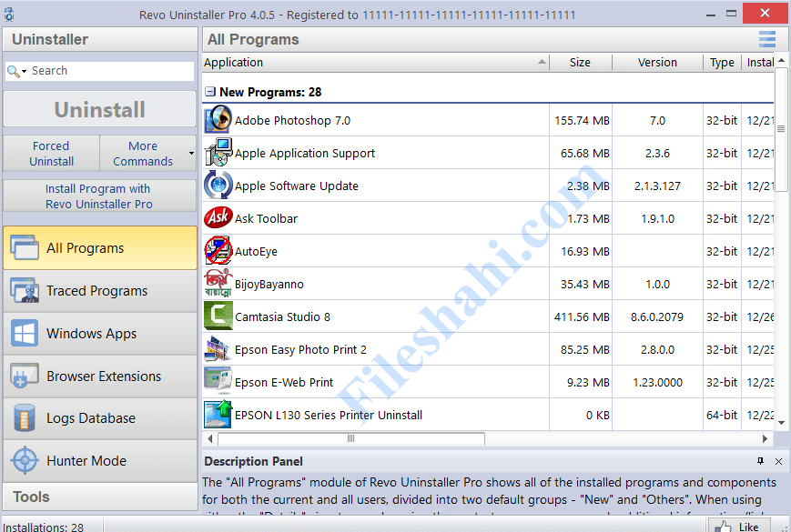Select the Apple Software Update icon
Viewport: 791px width, 532px height.
[x=218, y=186]
